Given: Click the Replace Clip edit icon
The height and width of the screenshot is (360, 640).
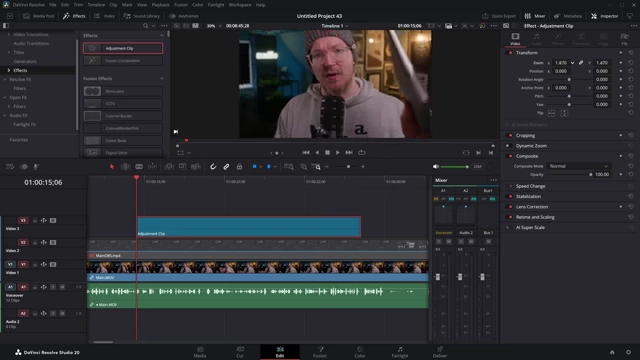Looking at the screenshot, I should click(x=196, y=167).
